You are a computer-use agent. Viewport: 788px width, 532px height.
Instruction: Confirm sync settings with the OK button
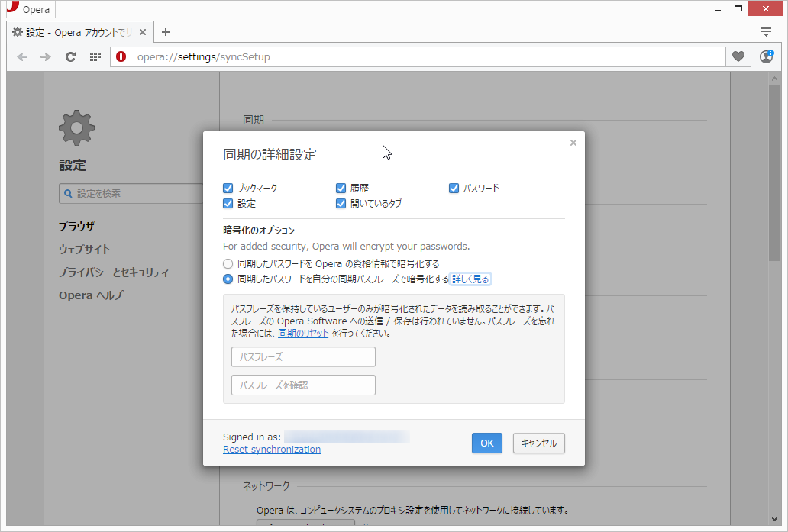point(486,443)
